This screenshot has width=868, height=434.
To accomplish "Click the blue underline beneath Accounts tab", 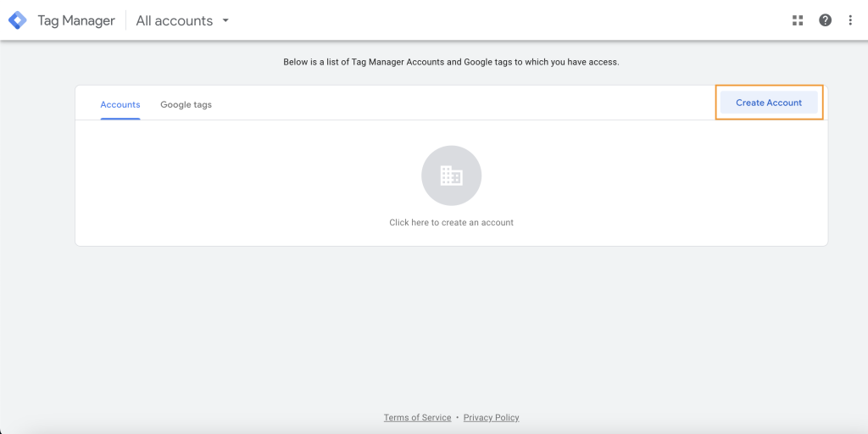I will 120,119.
